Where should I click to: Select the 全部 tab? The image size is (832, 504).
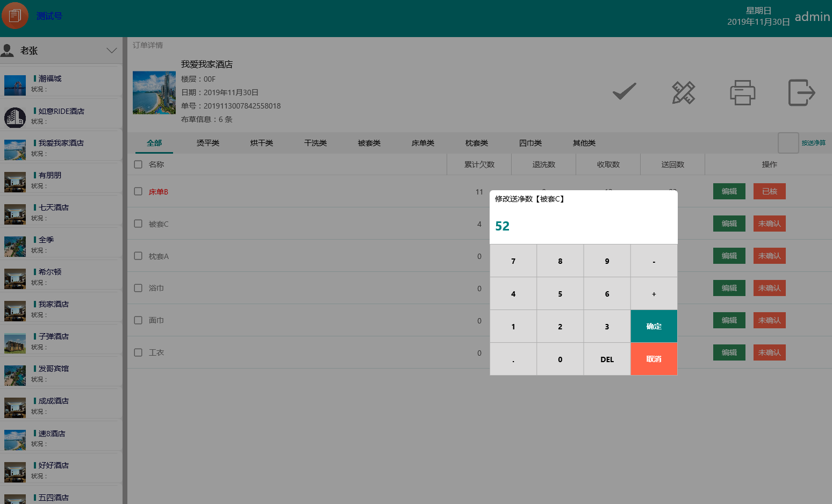click(x=154, y=143)
